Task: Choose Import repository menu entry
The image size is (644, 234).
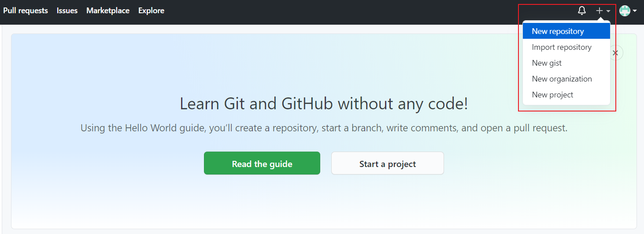Action: click(562, 47)
